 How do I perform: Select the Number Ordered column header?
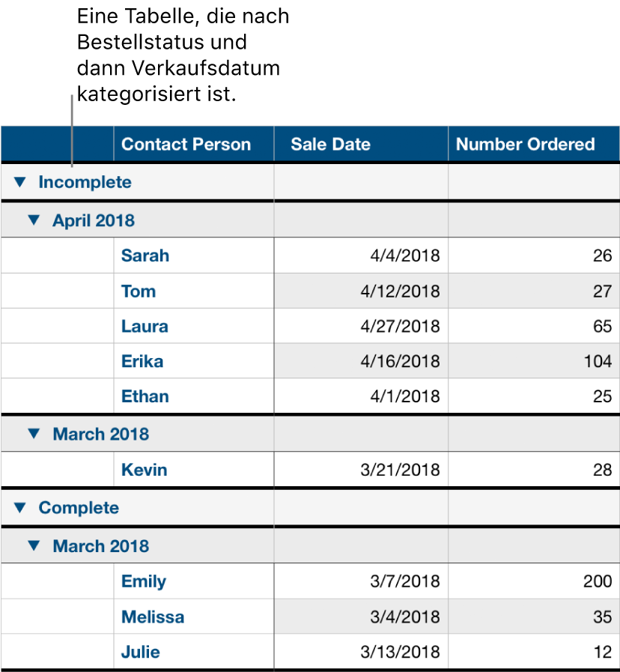[524, 144]
